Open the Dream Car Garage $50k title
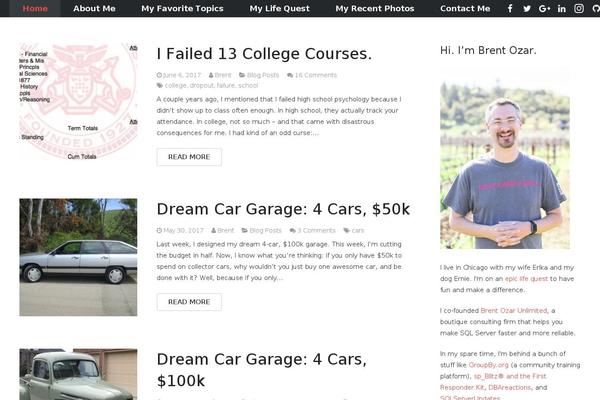 tap(283, 209)
